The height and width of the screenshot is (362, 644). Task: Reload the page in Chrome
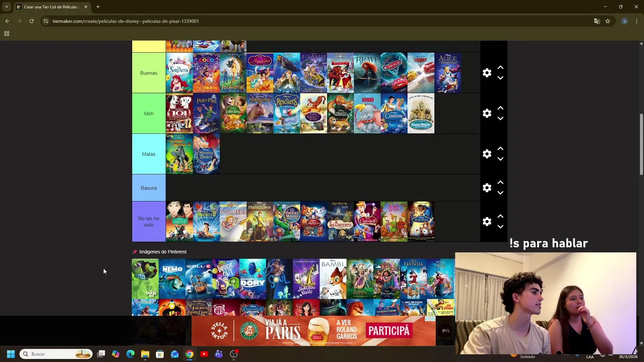click(x=31, y=21)
